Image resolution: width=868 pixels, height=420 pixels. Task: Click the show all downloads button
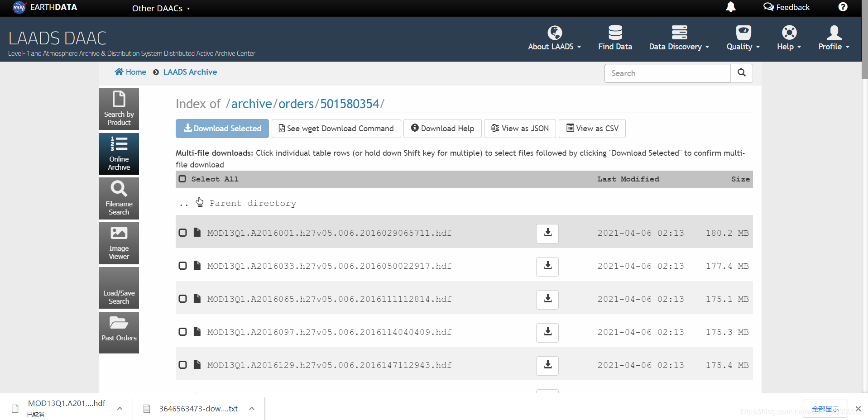coord(825,409)
